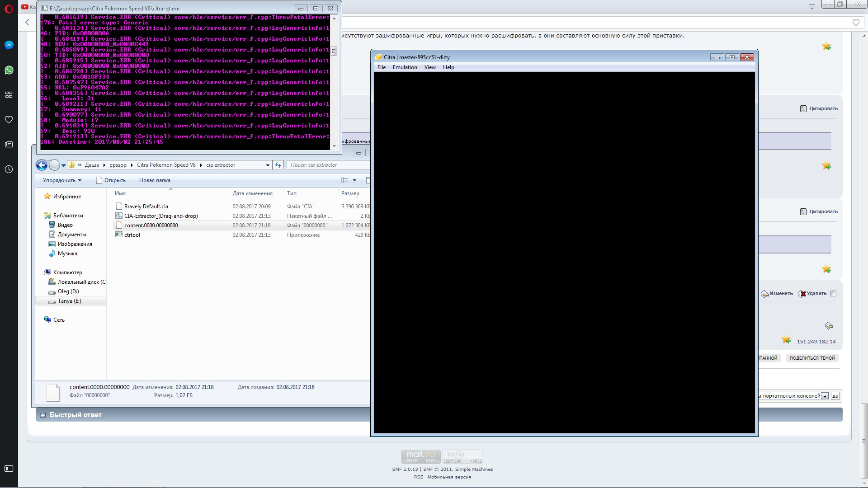Open forum jump dropdown портативных консолей

825,396
